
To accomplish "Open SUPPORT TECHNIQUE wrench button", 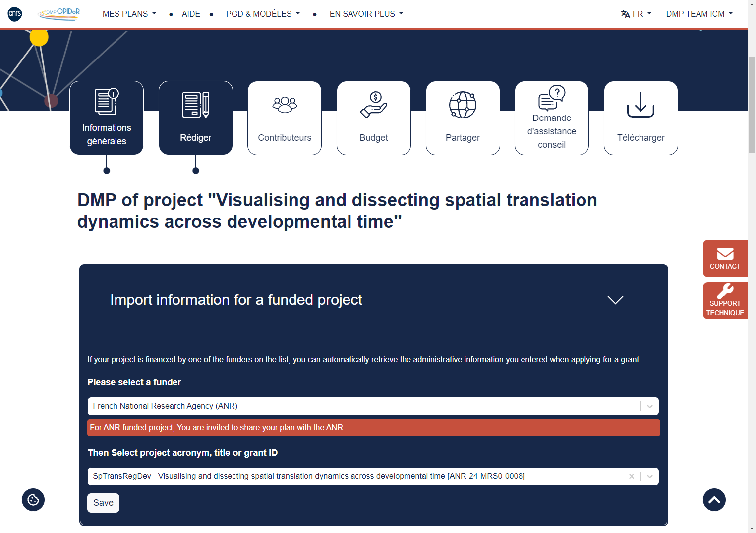I will tap(725, 300).
